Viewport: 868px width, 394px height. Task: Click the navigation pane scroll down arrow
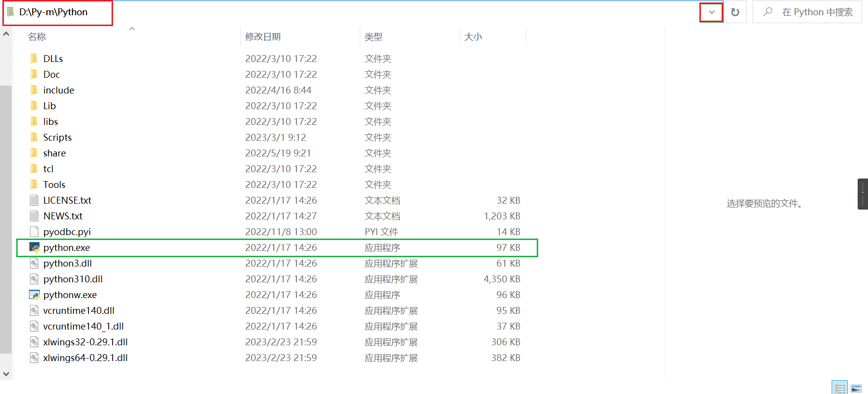(6, 374)
